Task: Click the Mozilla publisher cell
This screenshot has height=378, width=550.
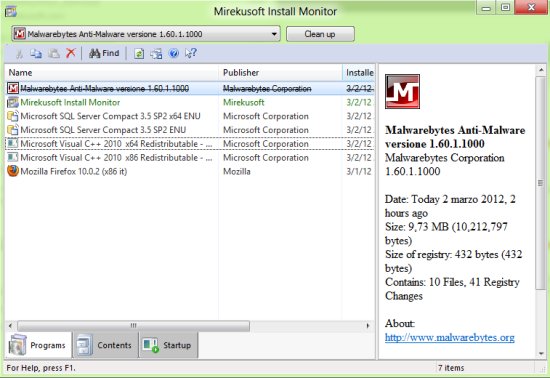Action: point(237,171)
